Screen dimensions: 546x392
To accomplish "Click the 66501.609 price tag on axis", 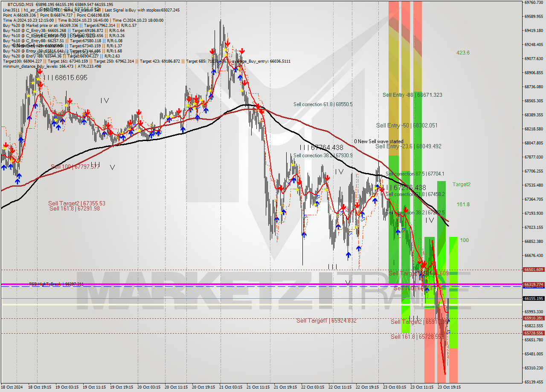I will point(534,270).
